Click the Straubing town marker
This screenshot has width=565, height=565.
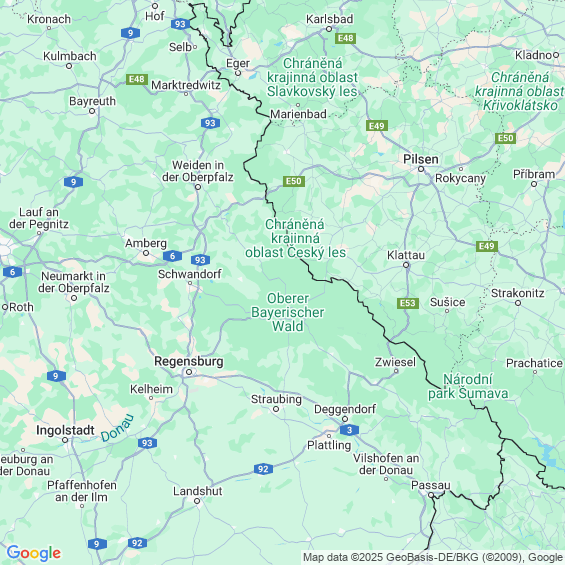276,409
